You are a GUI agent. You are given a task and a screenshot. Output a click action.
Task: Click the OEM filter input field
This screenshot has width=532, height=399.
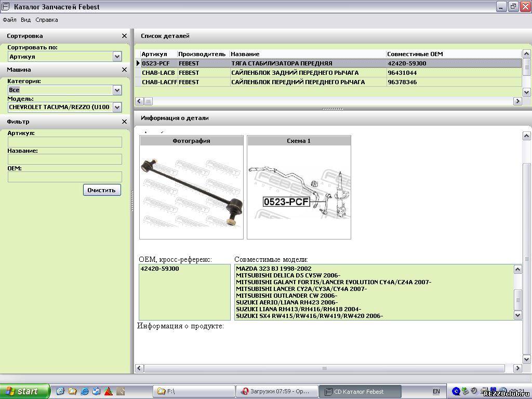64,177
